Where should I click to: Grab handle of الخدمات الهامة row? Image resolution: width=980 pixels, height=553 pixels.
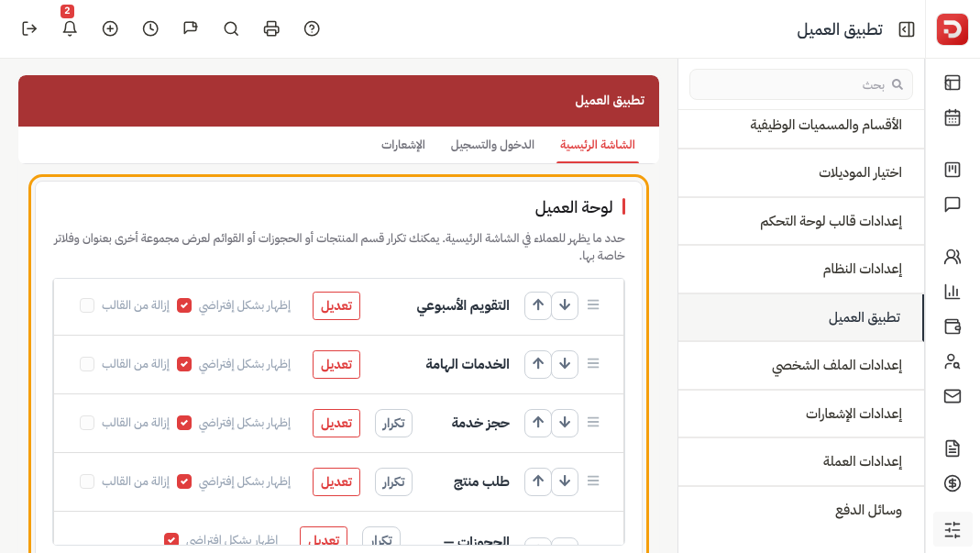point(593,363)
